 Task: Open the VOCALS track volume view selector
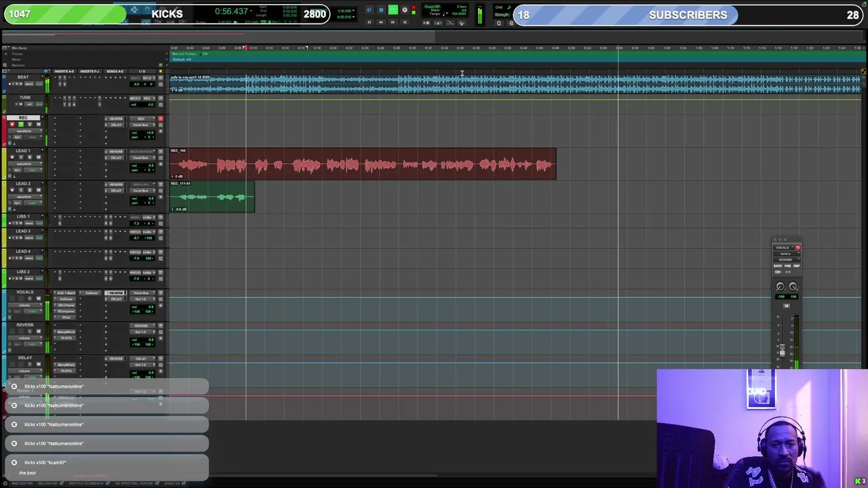click(x=25, y=305)
